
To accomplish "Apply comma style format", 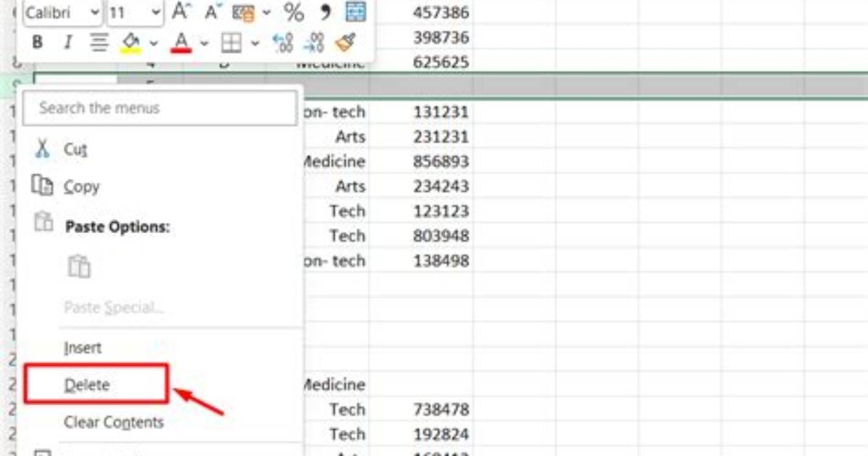I will [x=325, y=12].
